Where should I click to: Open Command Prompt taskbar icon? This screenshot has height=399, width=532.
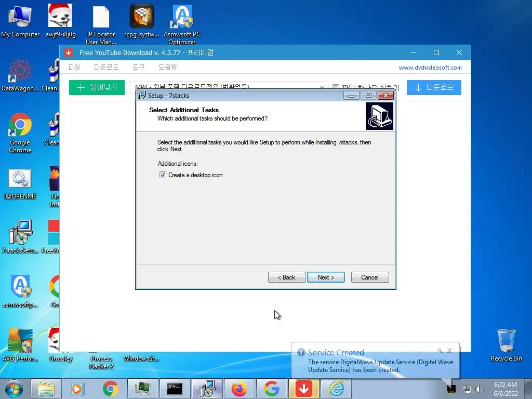[x=175, y=389]
